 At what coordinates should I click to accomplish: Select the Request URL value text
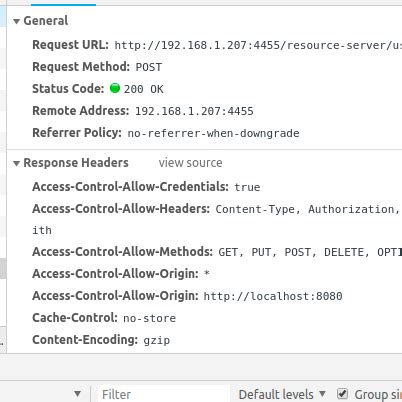(x=258, y=45)
